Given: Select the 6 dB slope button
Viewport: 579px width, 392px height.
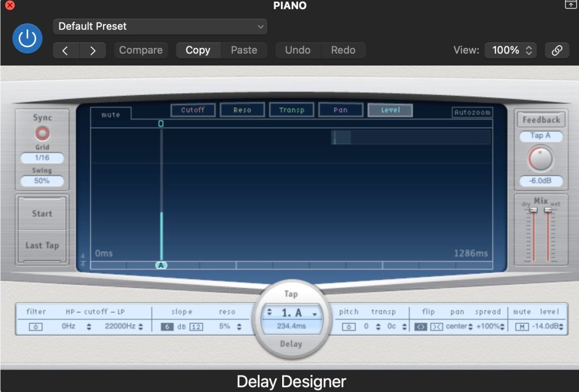Looking at the screenshot, I should pos(167,326).
